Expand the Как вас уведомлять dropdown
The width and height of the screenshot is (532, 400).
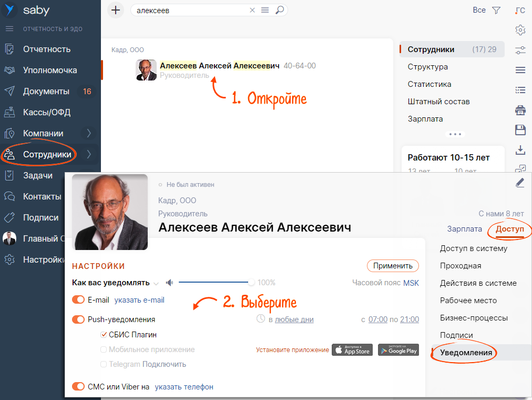pos(156,283)
